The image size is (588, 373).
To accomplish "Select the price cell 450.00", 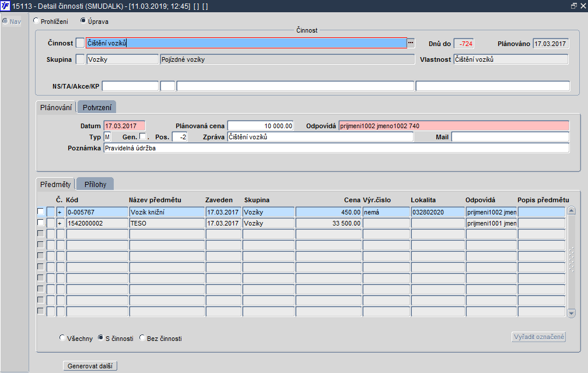I will point(328,212).
